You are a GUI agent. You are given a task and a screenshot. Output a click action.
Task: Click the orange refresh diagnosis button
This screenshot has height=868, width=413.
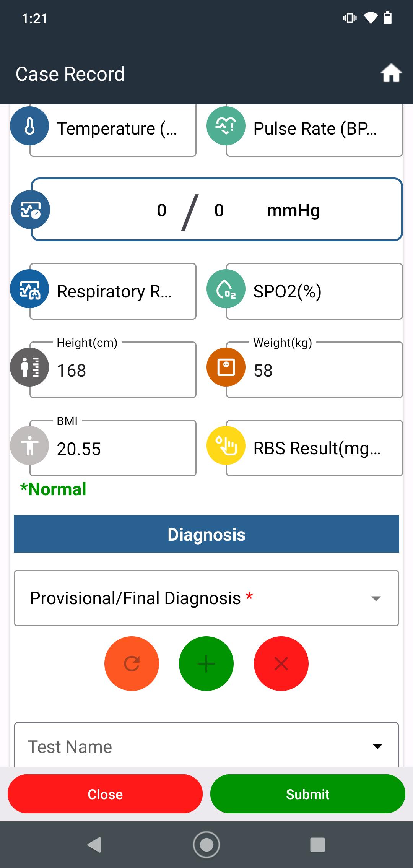[132, 663]
